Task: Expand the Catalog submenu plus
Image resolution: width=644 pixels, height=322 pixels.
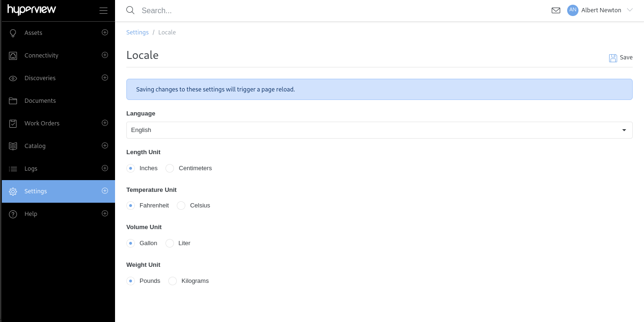Action: [105, 146]
